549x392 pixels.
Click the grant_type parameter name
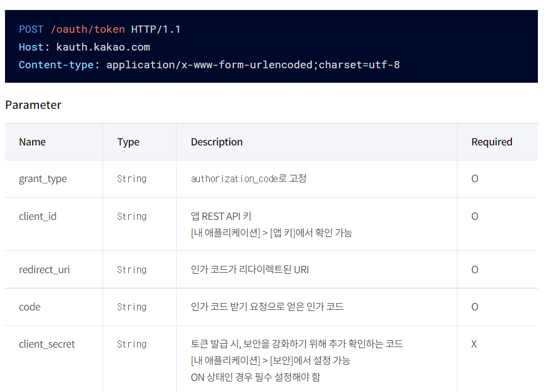[x=43, y=179]
